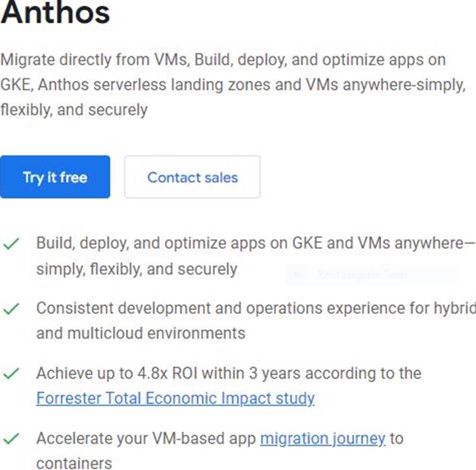Click the 'flexibly, and securely' paragraph ending
The height and width of the screenshot is (470, 476).
tap(73, 109)
